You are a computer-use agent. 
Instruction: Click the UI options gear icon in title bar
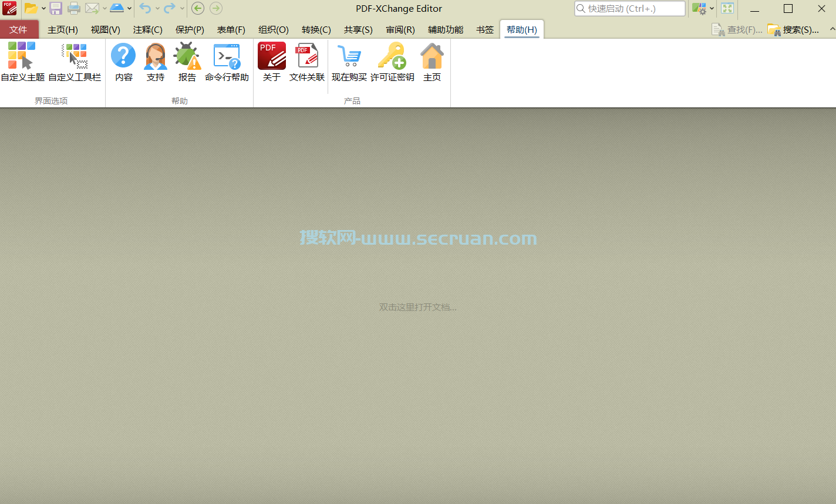click(x=699, y=8)
